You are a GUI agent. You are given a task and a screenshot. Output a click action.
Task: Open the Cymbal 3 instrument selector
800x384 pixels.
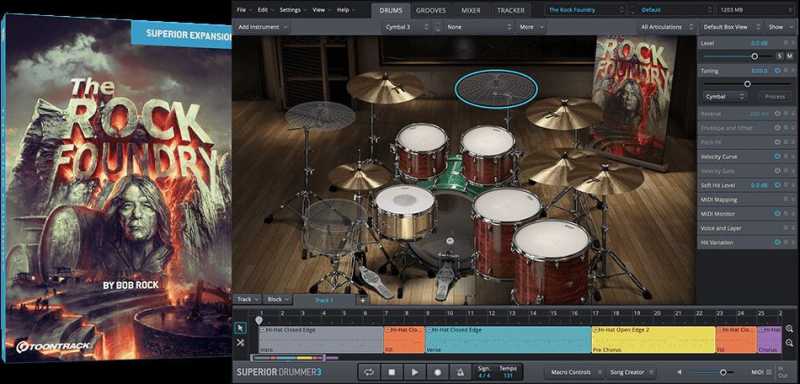407,27
